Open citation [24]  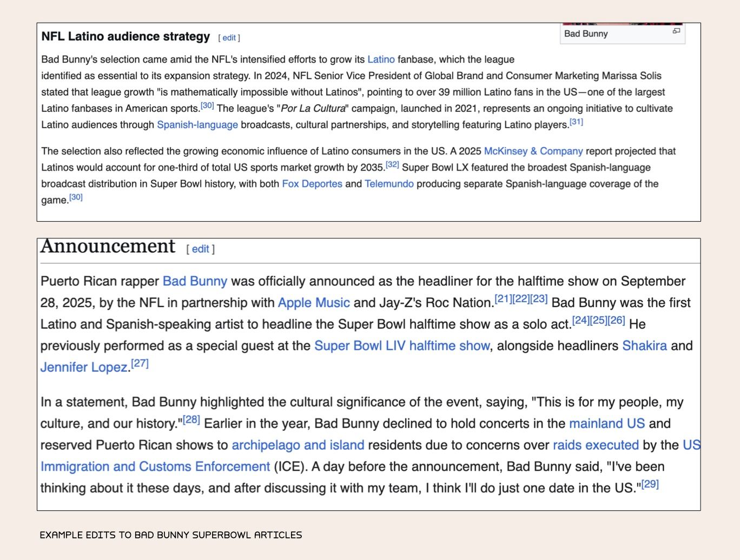click(580, 321)
